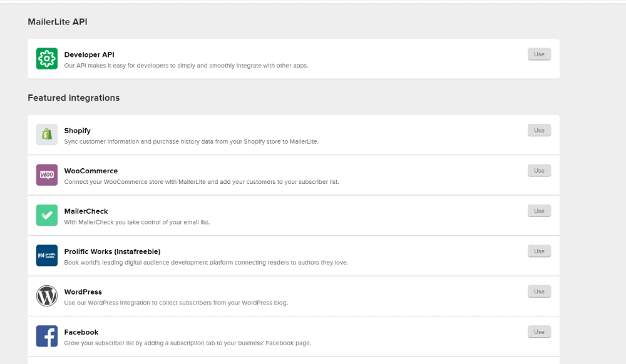
Task: Open the Developer API title
Action: pos(89,54)
